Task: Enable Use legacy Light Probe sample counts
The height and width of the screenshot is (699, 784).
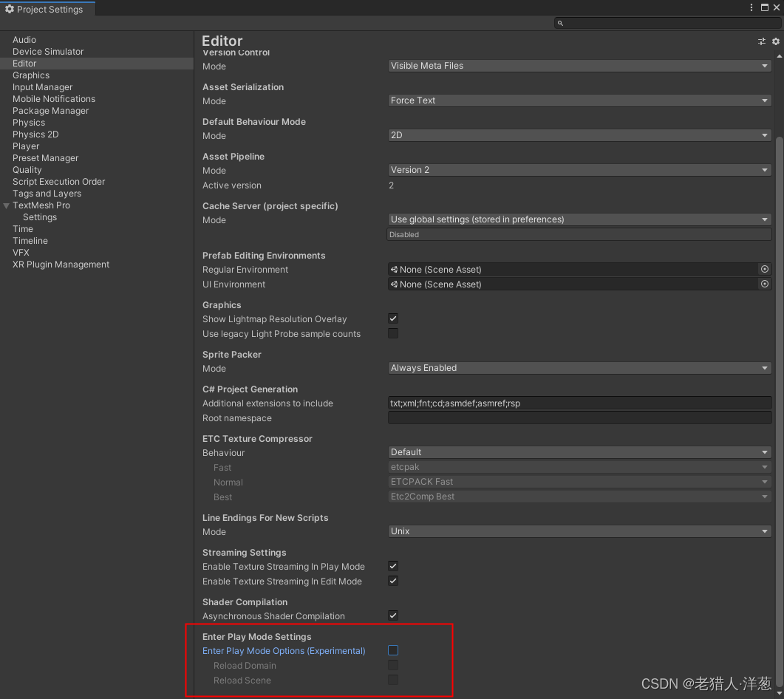Action: 393,333
